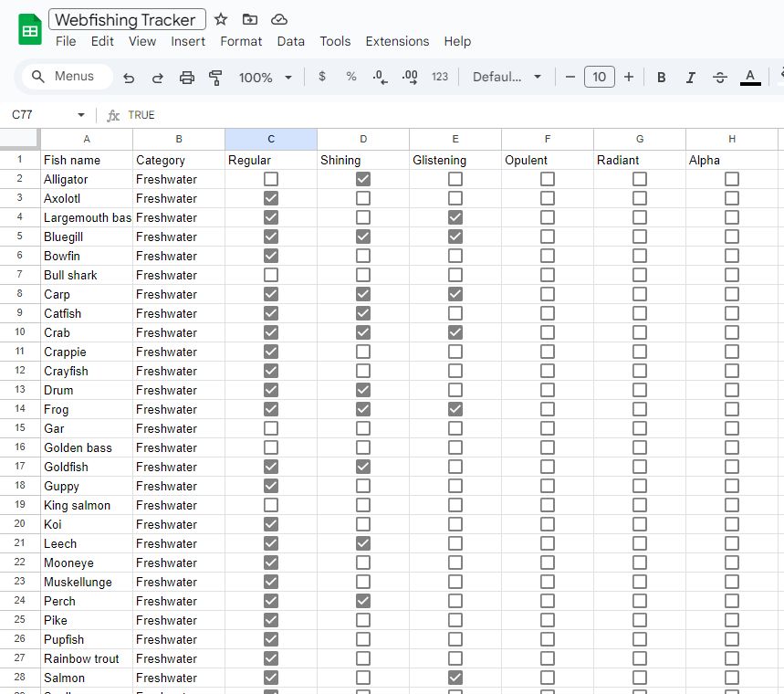This screenshot has width=784, height=694.
Task: Check Frog Alpha checkbox
Action: point(731,409)
